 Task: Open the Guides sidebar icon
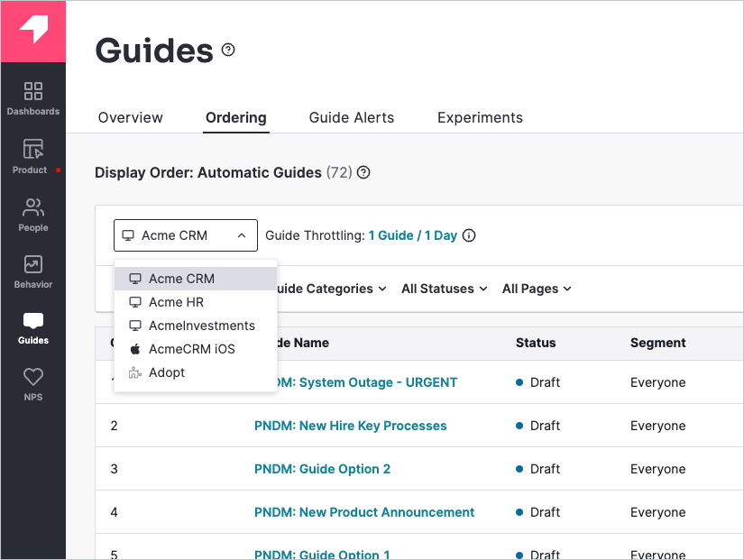[32, 326]
